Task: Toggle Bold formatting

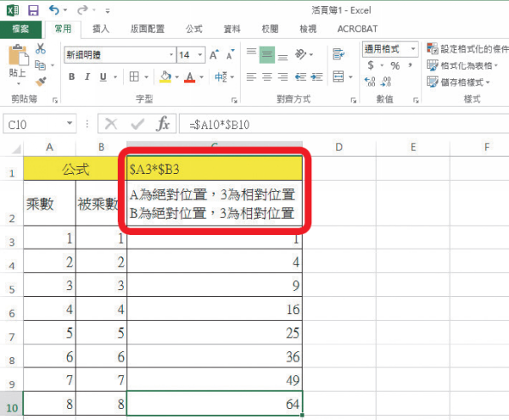Action: 72,77
